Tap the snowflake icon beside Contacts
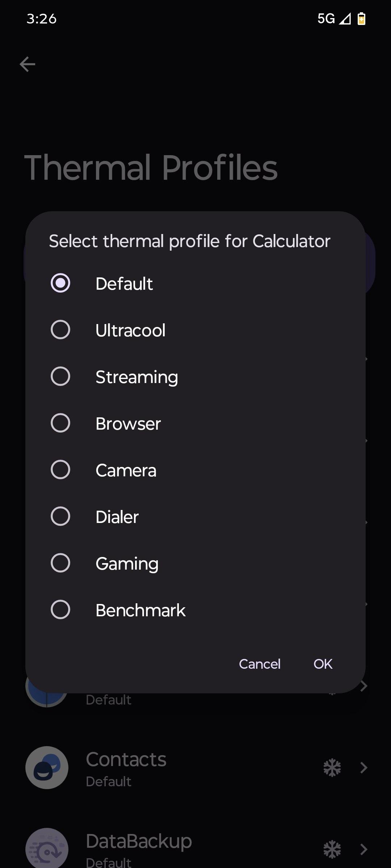 point(332,767)
